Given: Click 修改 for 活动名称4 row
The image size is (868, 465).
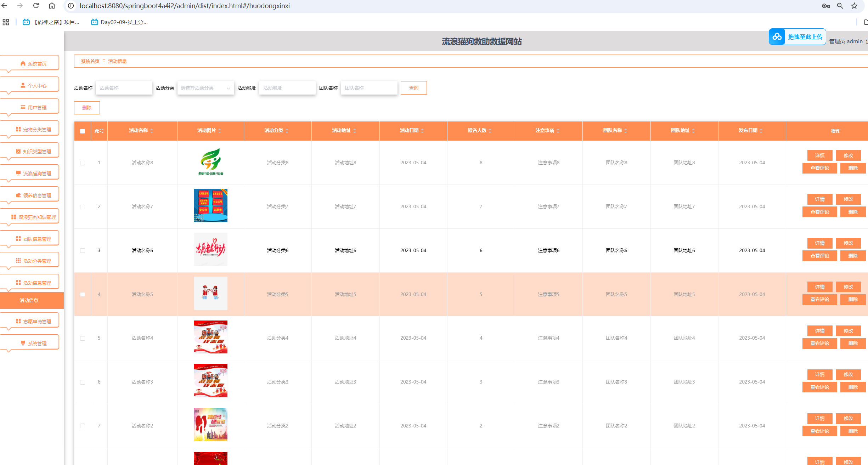Looking at the screenshot, I should tap(848, 331).
